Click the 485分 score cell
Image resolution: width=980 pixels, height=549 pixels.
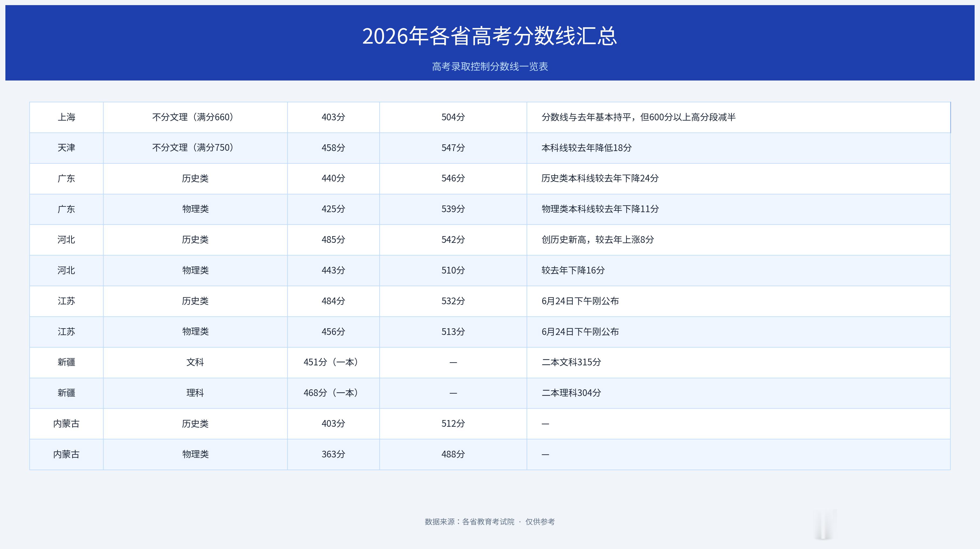[x=333, y=240]
